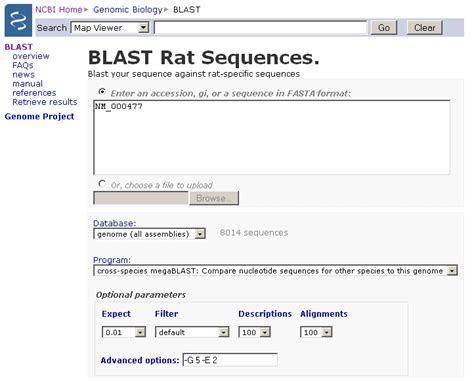Open the Map Viewer search database dropdown
The height and width of the screenshot is (381, 474).
point(110,28)
